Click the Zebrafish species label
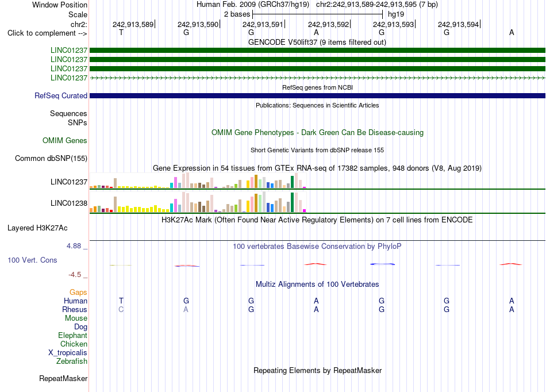This screenshot has width=546, height=392. coord(72,362)
